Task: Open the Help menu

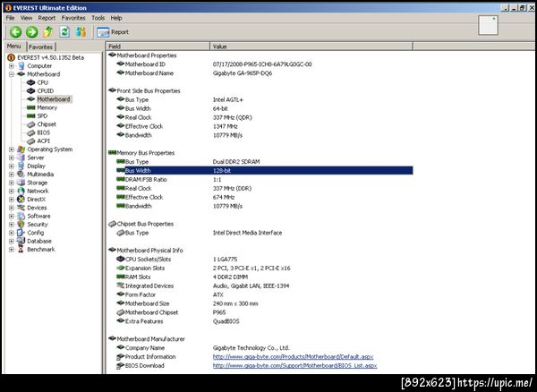Action: [x=116, y=18]
